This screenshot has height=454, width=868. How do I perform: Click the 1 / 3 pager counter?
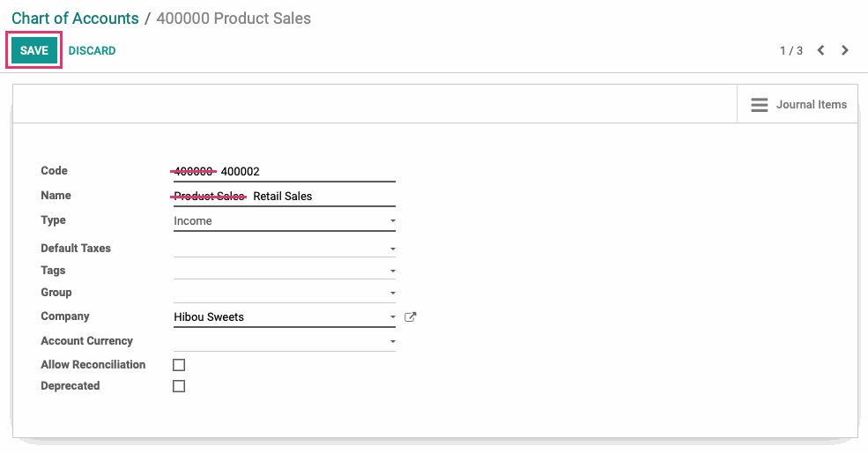(x=791, y=51)
